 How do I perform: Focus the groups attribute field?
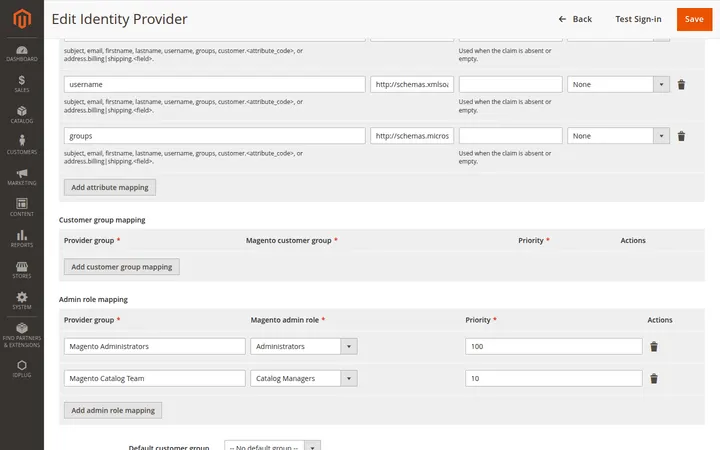(214, 136)
